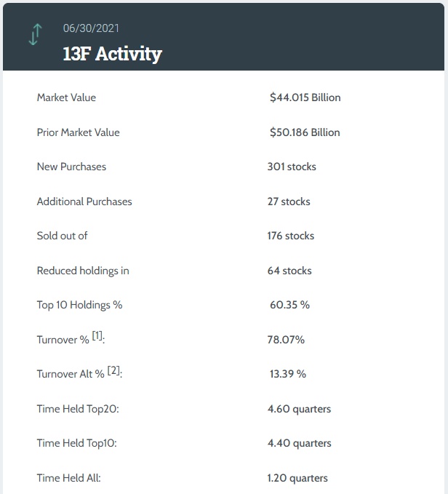Select the Reduced holdings in label

tap(83, 271)
